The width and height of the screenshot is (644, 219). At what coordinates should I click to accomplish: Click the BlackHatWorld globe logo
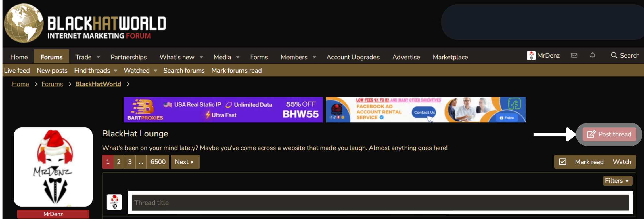point(24,23)
